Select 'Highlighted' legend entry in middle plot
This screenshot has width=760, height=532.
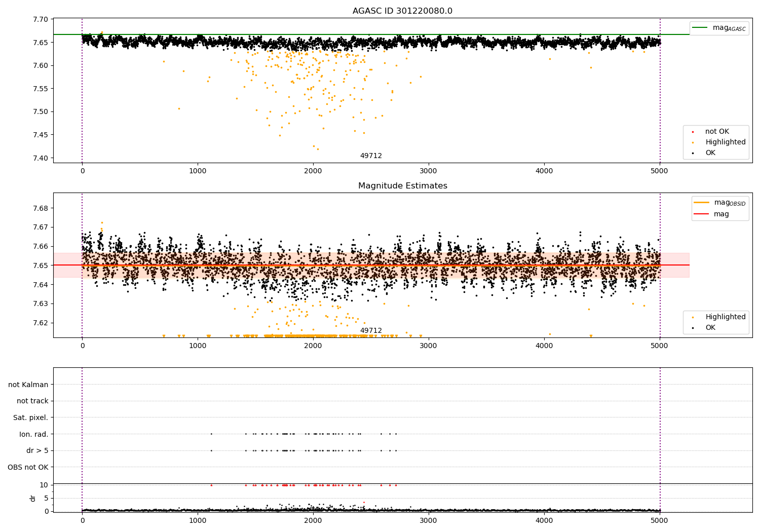point(725,317)
